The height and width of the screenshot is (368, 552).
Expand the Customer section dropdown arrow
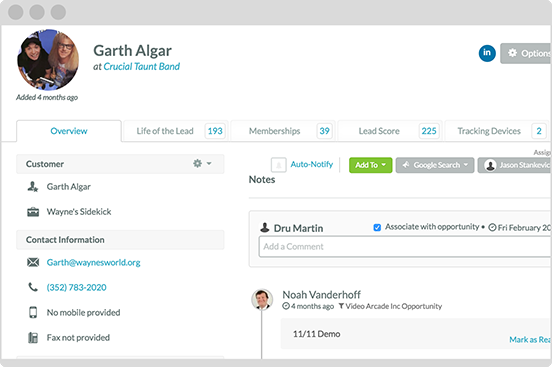click(209, 163)
